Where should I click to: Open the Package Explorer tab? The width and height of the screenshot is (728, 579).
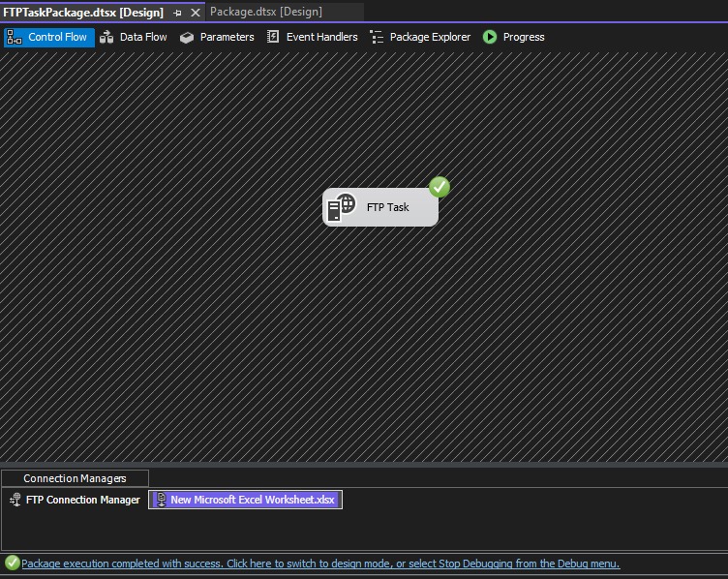tap(420, 37)
